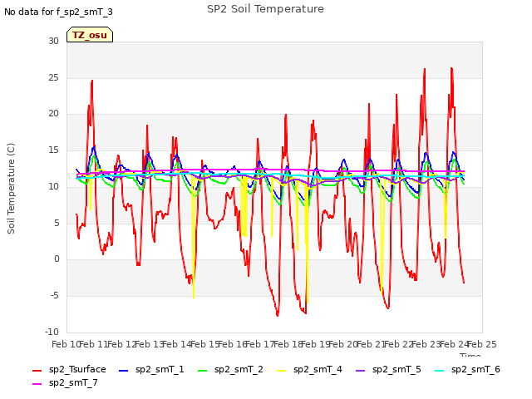This screenshot has height=399, width=532.
Task: Toggle the sp2_smT_6 legend entry
Action: (x=467, y=369)
